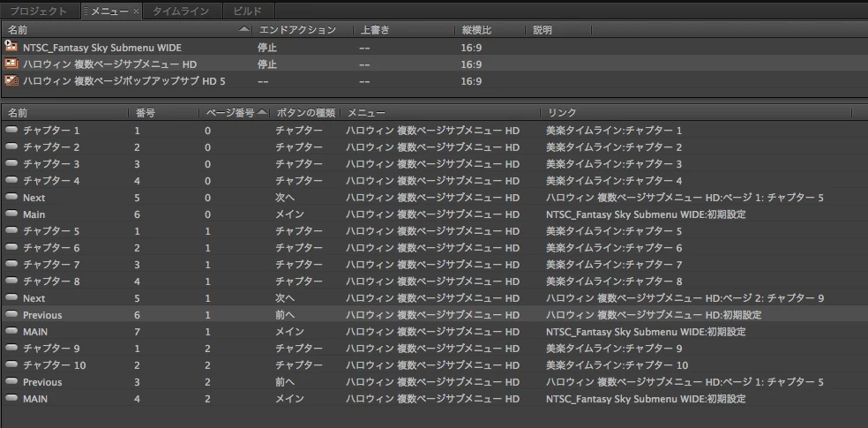
Task: Sort by the リンク column header
Action: (x=562, y=112)
